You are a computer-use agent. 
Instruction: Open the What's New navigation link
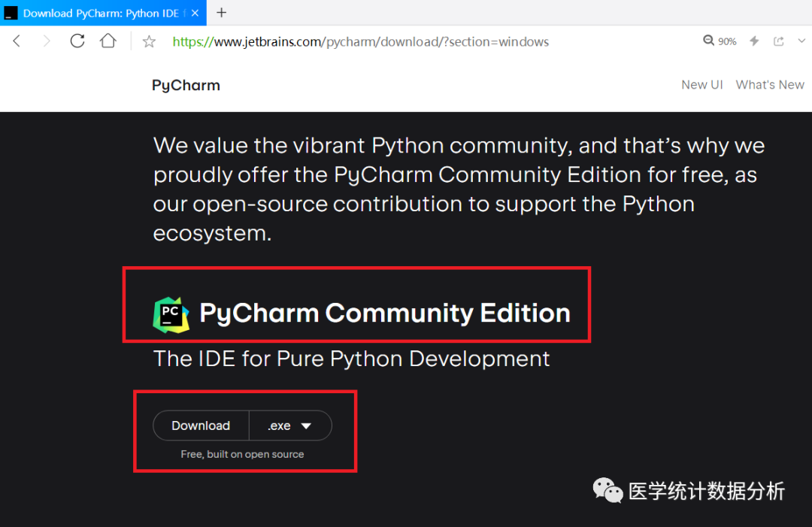(x=770, y=84)
